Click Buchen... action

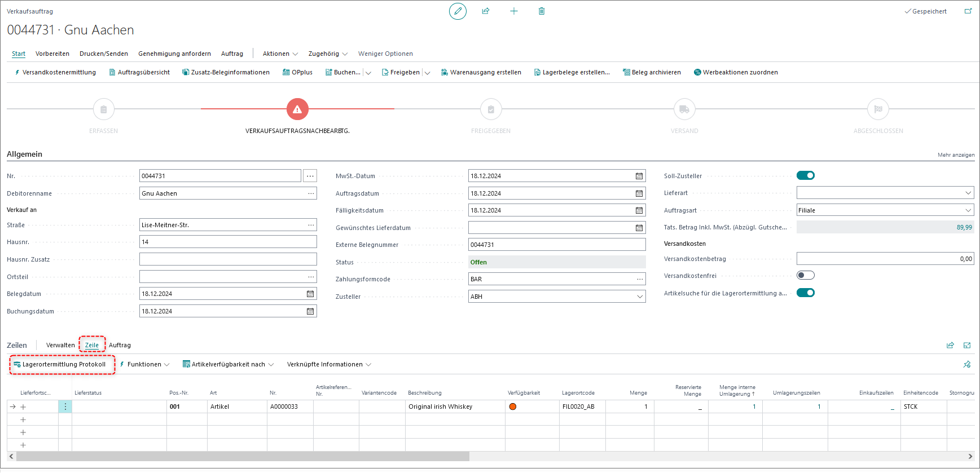(342, 72)
